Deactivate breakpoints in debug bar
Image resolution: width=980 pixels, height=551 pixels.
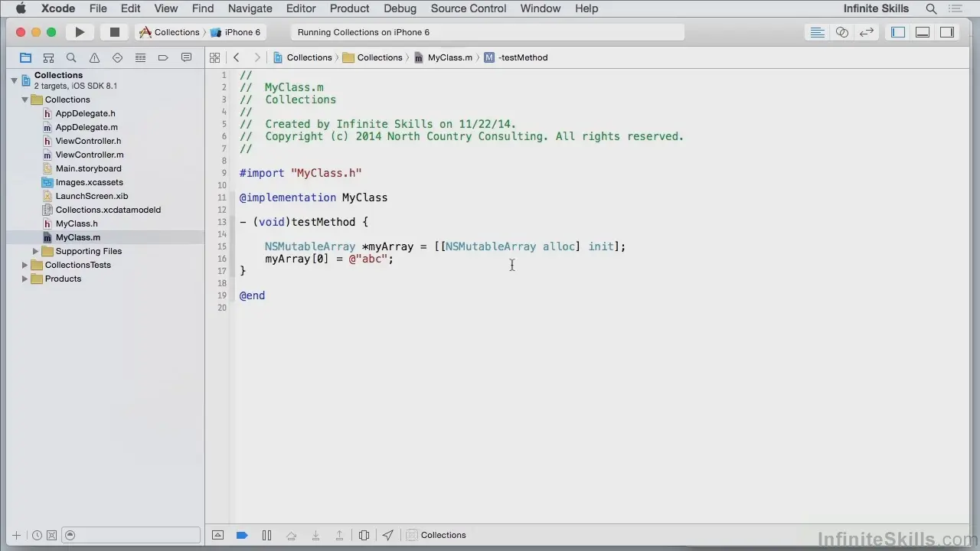242,535
